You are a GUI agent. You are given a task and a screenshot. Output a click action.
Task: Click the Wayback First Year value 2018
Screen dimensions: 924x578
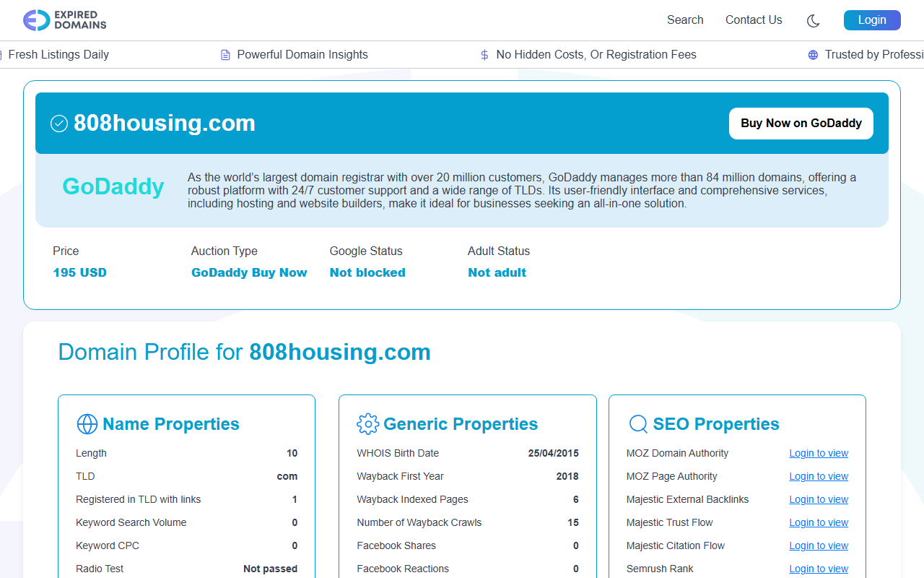click(567, 476)
